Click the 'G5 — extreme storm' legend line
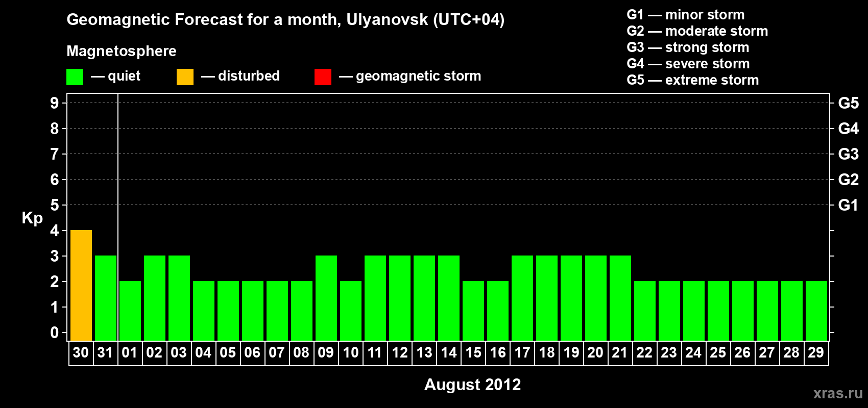 [x=692, y=80]
